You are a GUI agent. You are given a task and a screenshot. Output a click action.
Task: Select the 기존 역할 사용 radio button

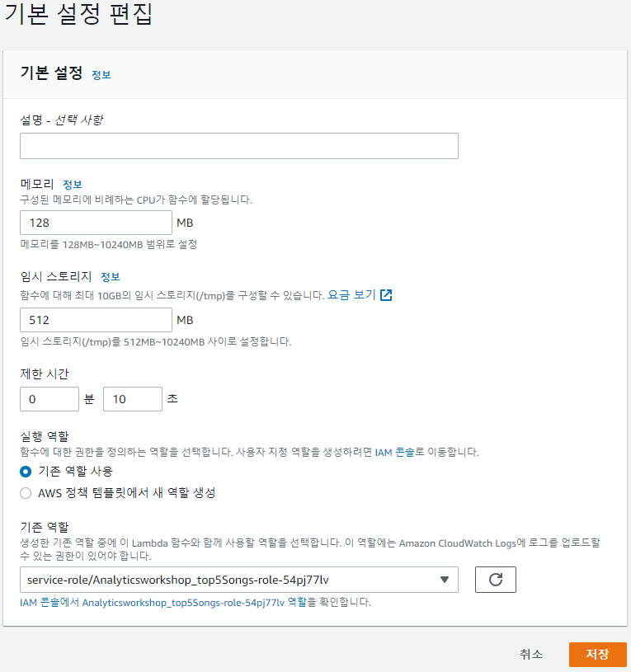coord(26,472)
